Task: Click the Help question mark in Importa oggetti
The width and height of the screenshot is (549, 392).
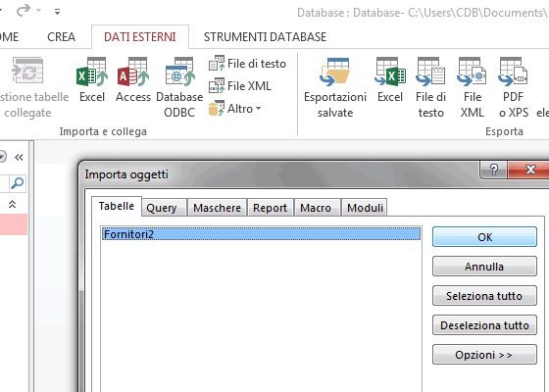Action: (494, 170)
